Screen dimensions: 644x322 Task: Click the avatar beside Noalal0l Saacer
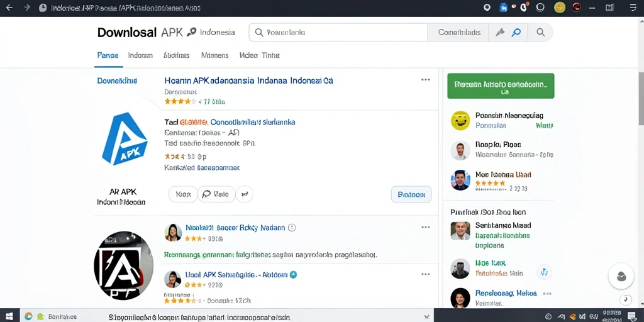tap(173, 233)
